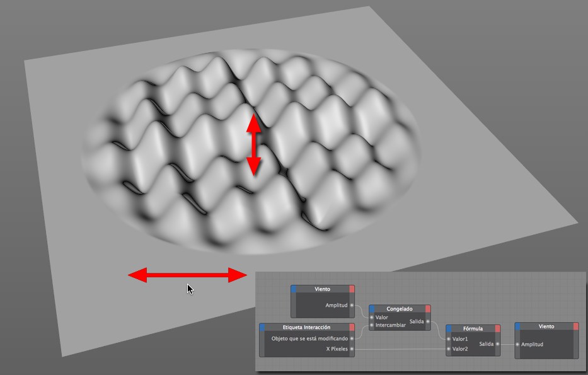This screenshot has height=375, width=588.
Task: Click the blue corner of the Viento node fed by Fórmula
Action: click(x=517, y=326)
